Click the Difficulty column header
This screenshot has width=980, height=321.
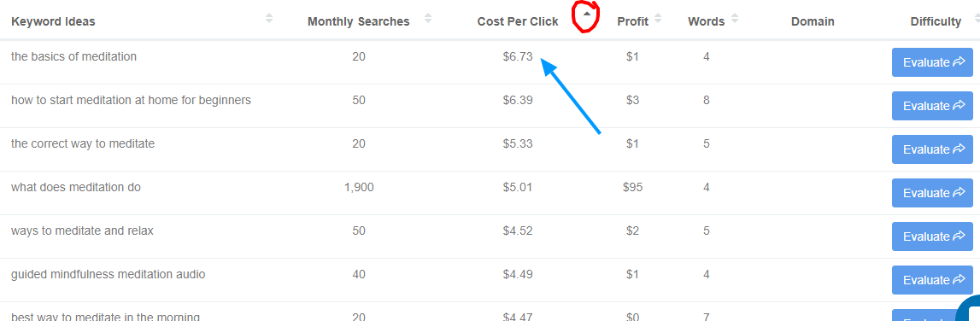936,22
